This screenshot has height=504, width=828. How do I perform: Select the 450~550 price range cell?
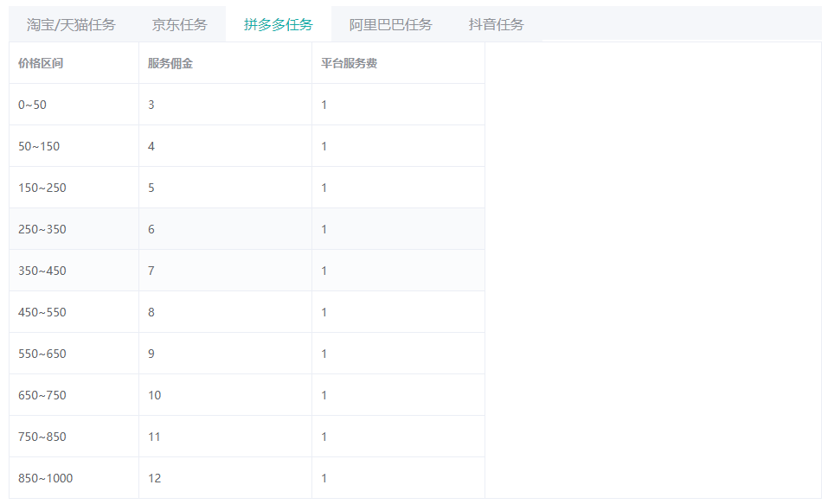(x=74, y=312)
